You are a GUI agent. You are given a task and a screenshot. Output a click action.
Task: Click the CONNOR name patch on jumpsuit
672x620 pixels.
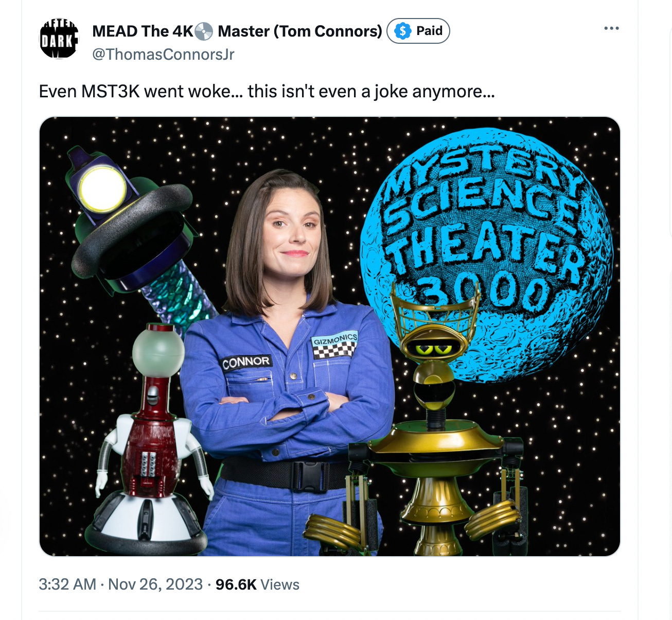246,362
